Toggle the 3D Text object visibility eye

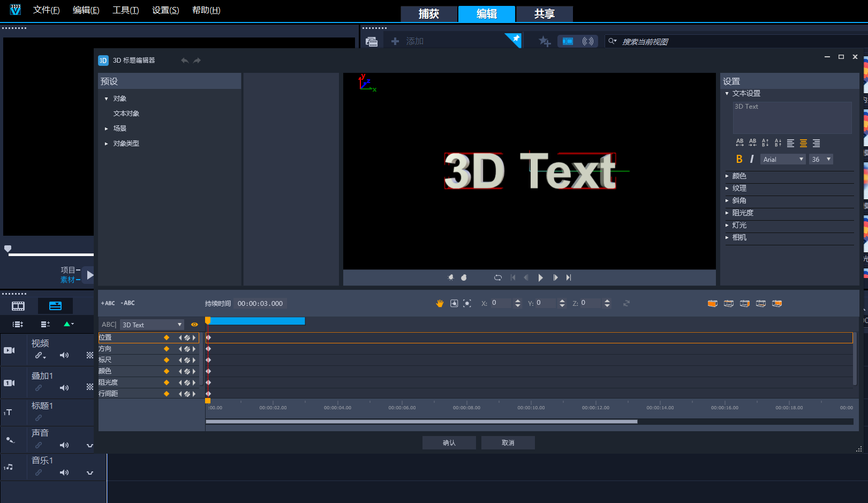[x=194, y=325]
